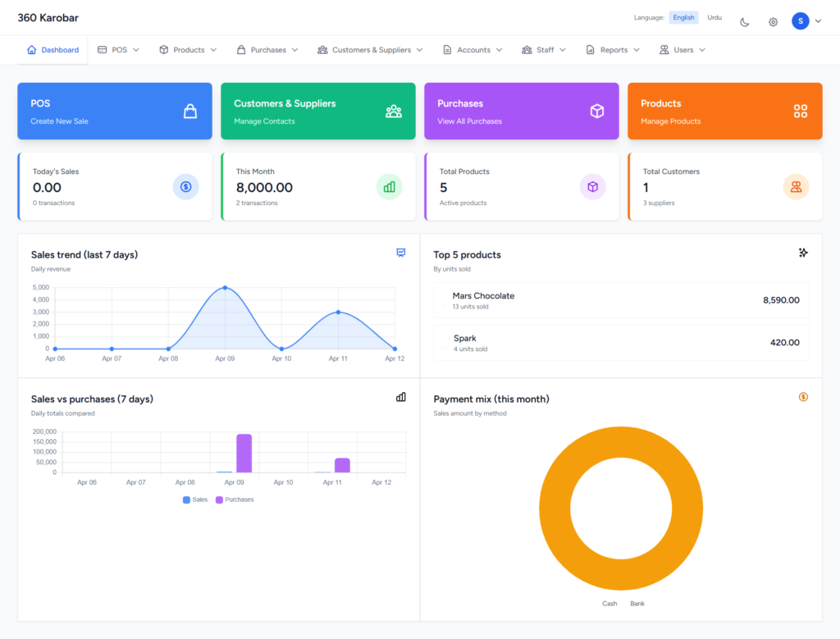Expand the Products dropdown menu
Screen dimensions: 840x639
click(188, 50)
